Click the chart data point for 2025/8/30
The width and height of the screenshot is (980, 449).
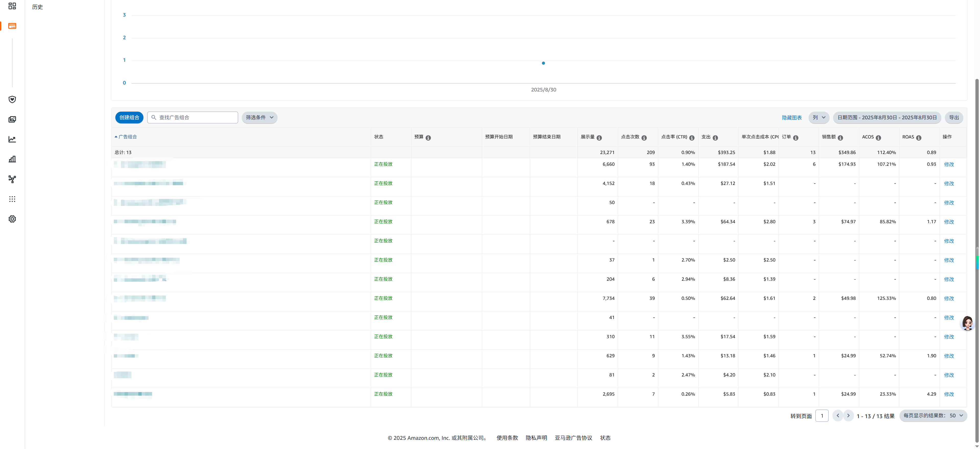(x=543, y=63)
